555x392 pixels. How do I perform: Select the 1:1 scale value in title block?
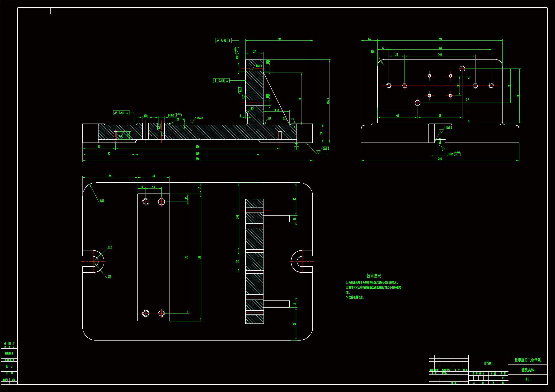pos(503,378)
